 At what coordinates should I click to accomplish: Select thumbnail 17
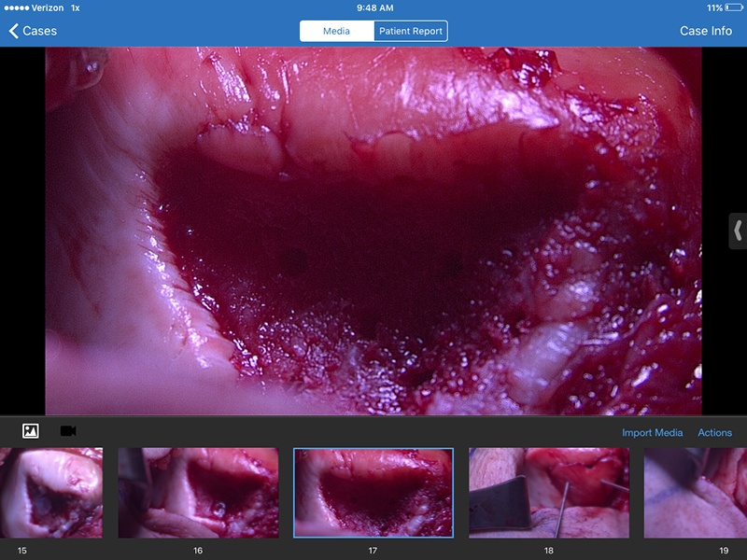(x=373, y=493)
